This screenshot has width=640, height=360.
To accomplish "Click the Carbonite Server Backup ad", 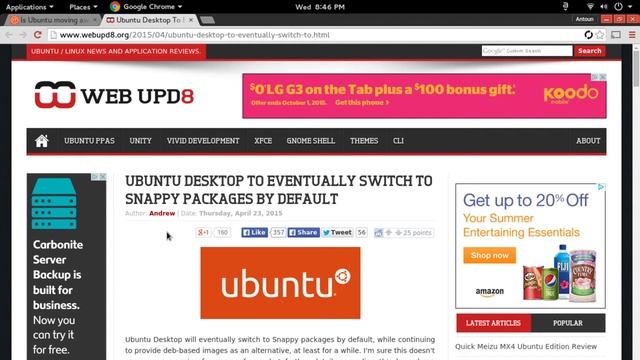I will [x=67, y=267].
